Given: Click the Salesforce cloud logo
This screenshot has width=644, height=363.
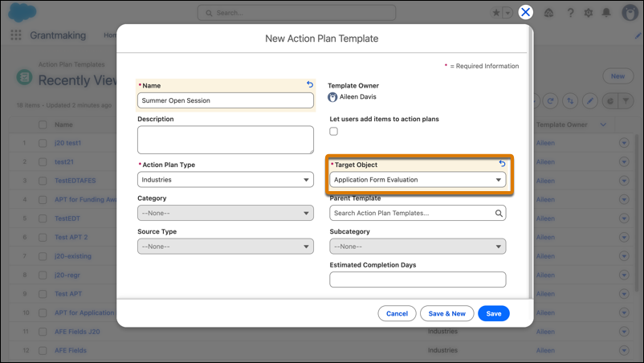Looking at the screenshot, I should click(22, 12).
